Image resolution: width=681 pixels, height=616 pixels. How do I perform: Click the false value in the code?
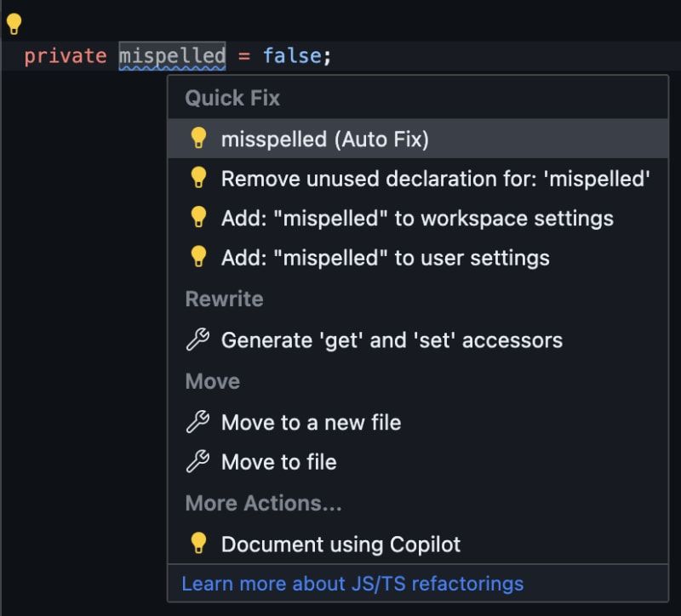pos(292,56)
